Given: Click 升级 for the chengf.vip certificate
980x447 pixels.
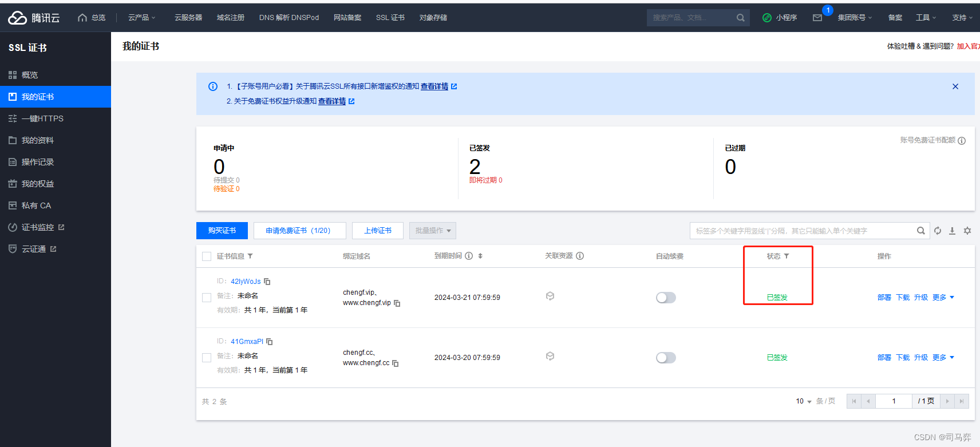Looking at the screenshot, I should (x=921, y=298).
